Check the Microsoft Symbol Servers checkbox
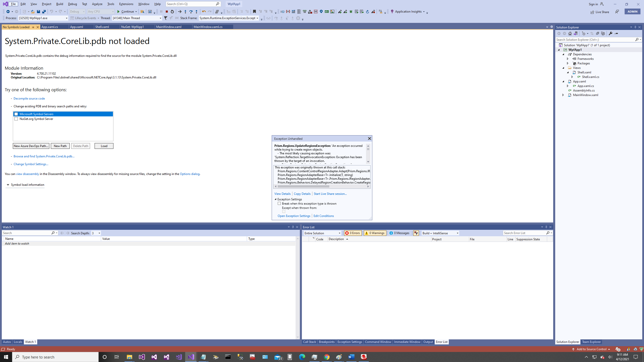The width and height of the screenshot is (644, 362). tap(16, 114)
